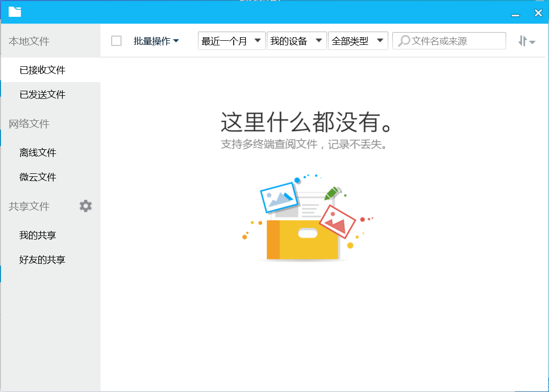Show 我的共享 shared files
The image size is (549, 392).
click(38, 235)
